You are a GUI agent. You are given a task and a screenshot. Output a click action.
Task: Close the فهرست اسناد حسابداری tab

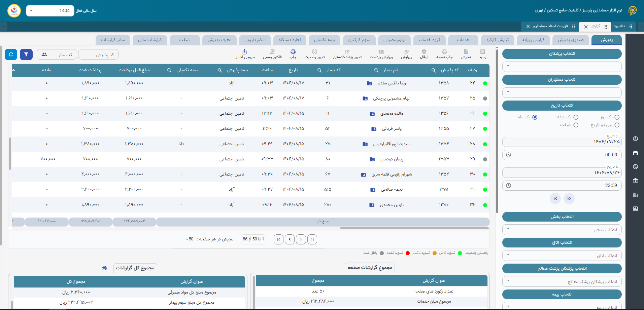click(528, 27)
